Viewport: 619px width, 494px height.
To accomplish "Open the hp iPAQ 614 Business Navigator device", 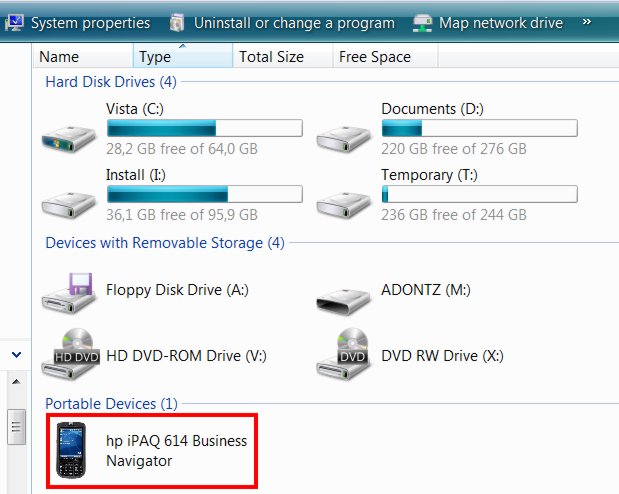I will click(152, 451).
